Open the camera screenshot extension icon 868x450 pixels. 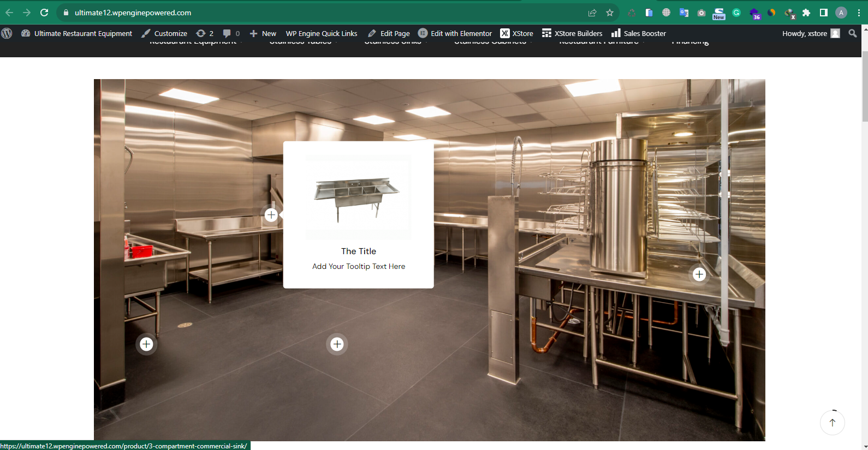(701, 13)
